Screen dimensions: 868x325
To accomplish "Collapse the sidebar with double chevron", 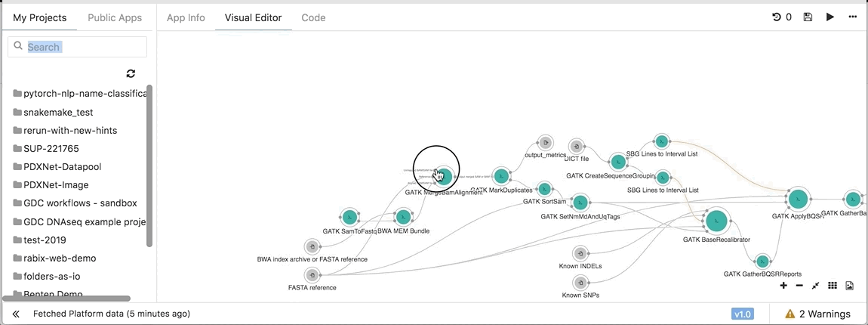I will pos(16,314).
